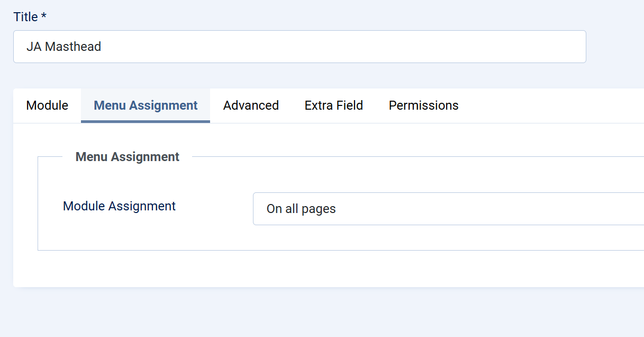Viewport: 644px width, 337px height.
Task: Go to the Extra Field tab
Action: 334,105
